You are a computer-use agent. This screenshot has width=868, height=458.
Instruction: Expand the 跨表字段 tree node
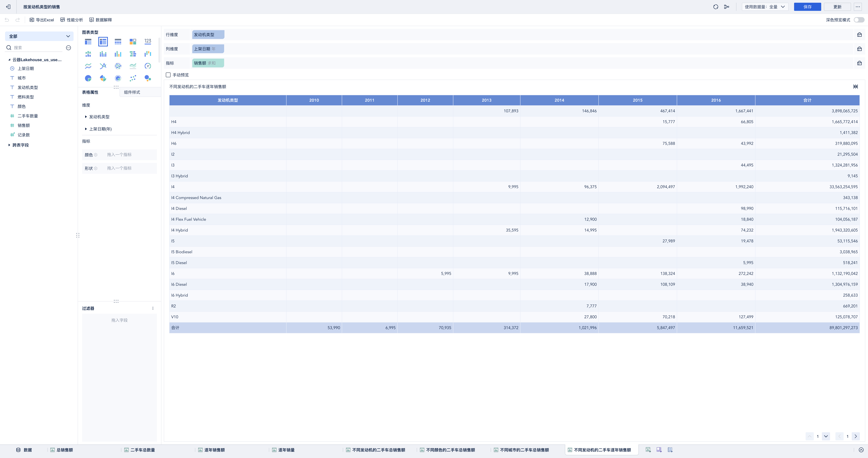pos(9,145)
